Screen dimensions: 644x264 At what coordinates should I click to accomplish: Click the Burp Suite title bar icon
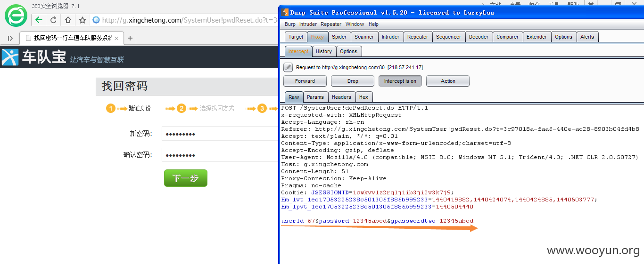pyautogui.click(x=284, y=12)
